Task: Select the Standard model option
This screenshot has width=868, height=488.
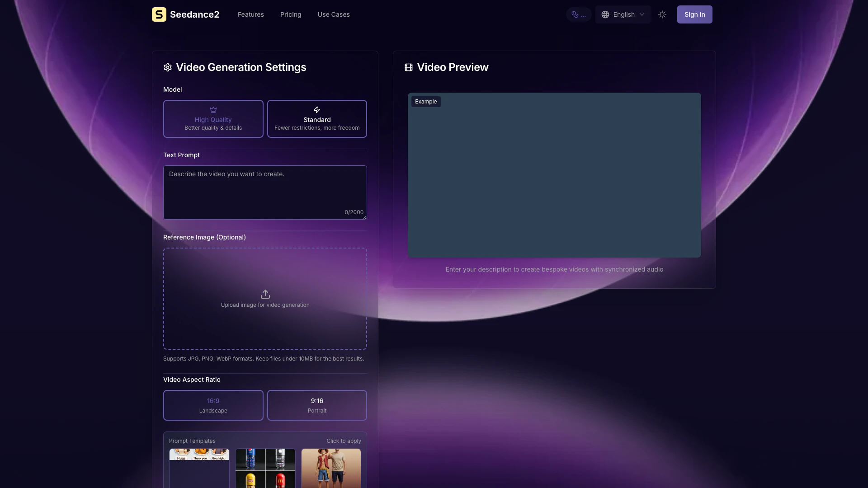Action: pos(317,119)
